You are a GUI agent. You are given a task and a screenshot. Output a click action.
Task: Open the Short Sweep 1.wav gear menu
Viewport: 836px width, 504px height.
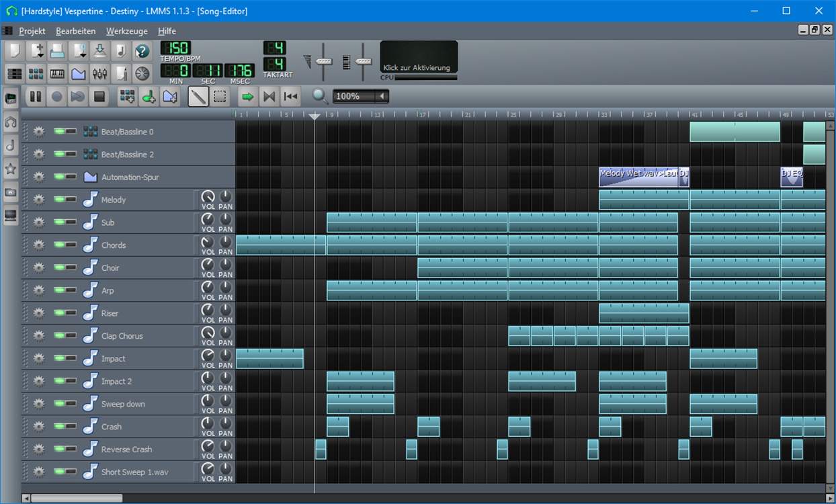39,472
